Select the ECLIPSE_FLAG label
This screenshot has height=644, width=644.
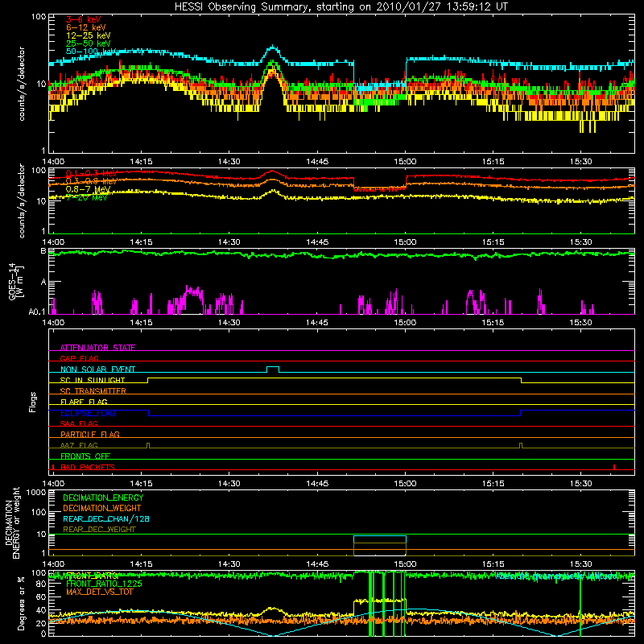coord(88,413)
